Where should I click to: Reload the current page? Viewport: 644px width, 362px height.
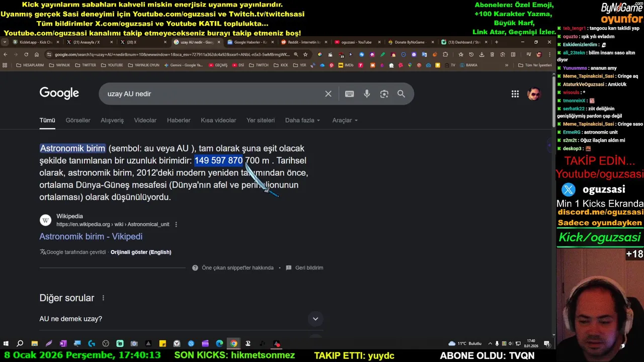(x=26, y=54)
